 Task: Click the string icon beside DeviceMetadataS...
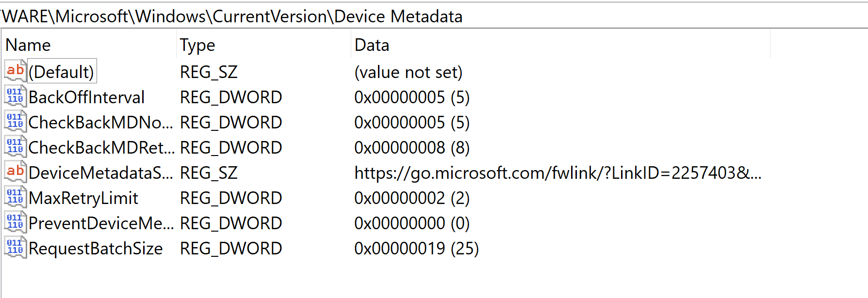[15, 172]
